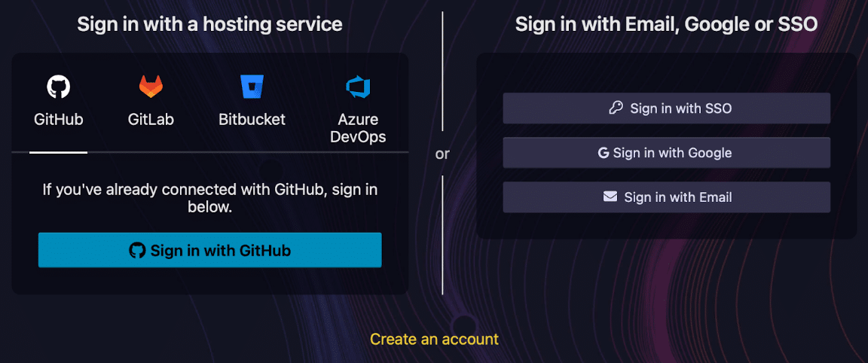Click the orange GitLab fox logo
Screen dimensions: 868x363
tap(151, 87)
